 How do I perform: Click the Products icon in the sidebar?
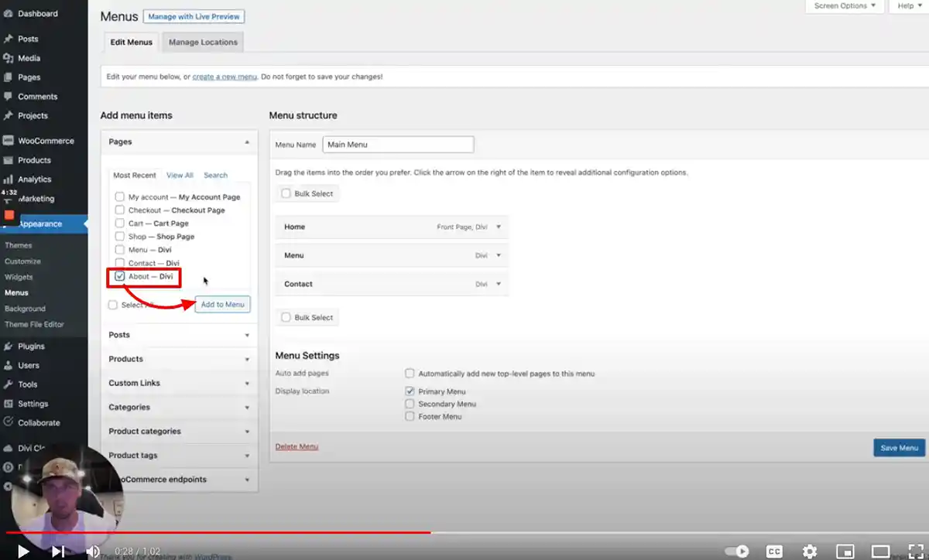click(x=8, y=160)
